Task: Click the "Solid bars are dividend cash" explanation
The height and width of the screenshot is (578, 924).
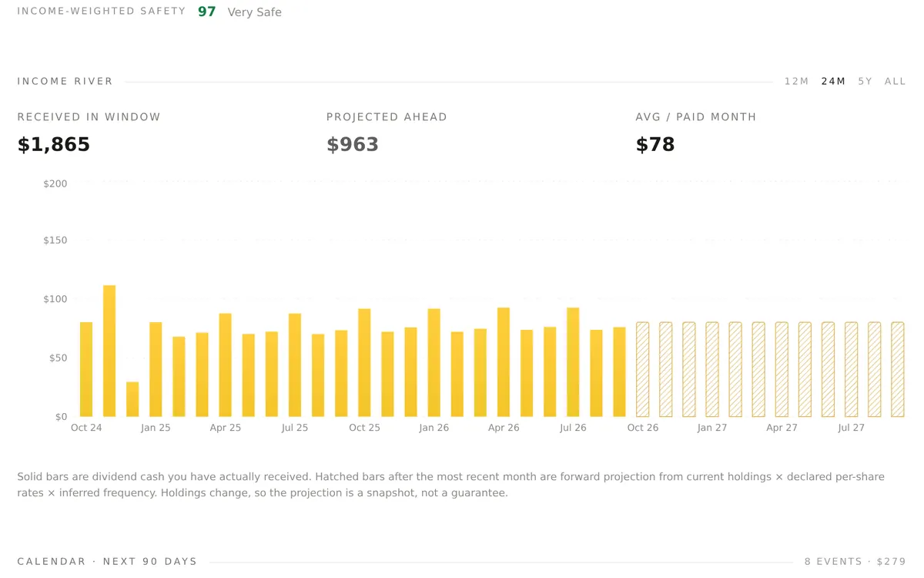Action: pos(450,485)
